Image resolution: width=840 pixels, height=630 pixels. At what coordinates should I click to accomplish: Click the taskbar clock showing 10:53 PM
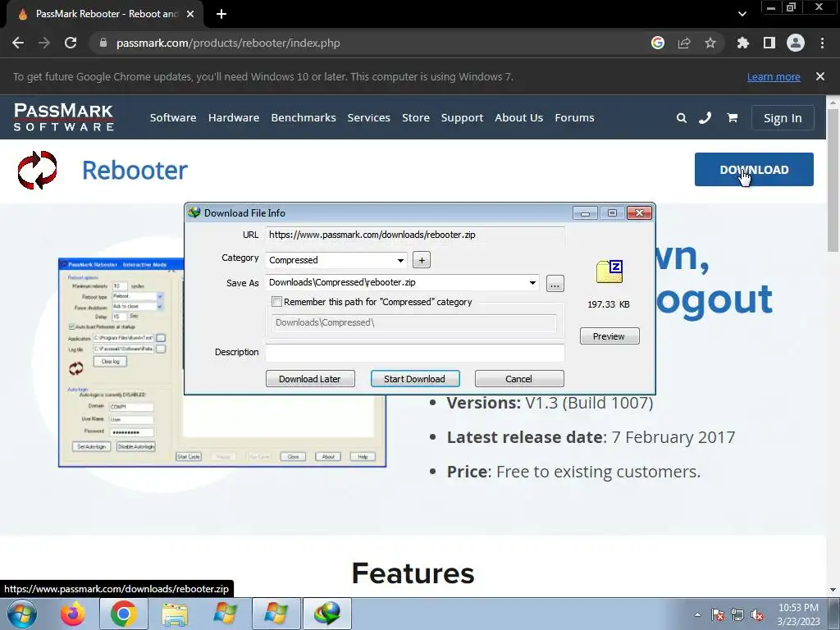pyautogui.click(x=798, y=614)
